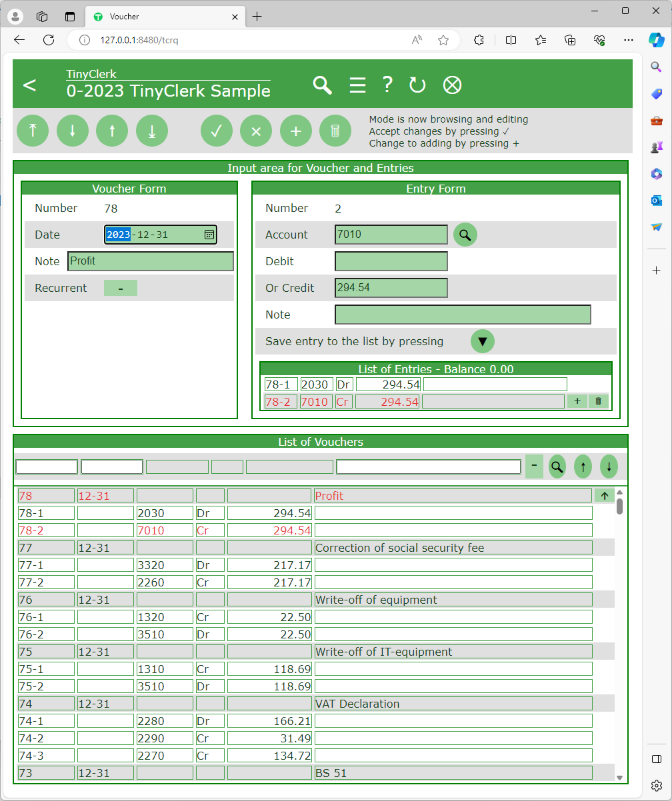Toggle the Recurrent flag button
Viewport: 672px width, 801px height.
(x=121, y=288)
